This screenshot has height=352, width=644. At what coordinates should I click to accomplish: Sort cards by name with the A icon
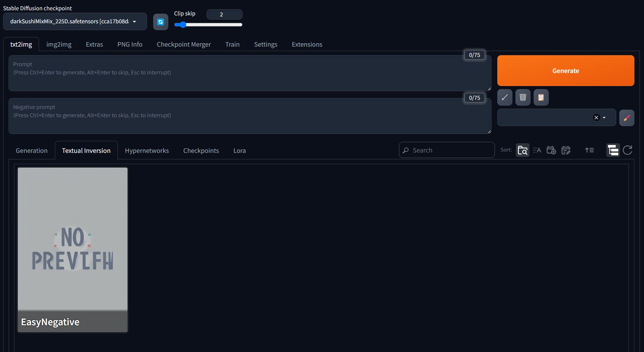[537, 150]
